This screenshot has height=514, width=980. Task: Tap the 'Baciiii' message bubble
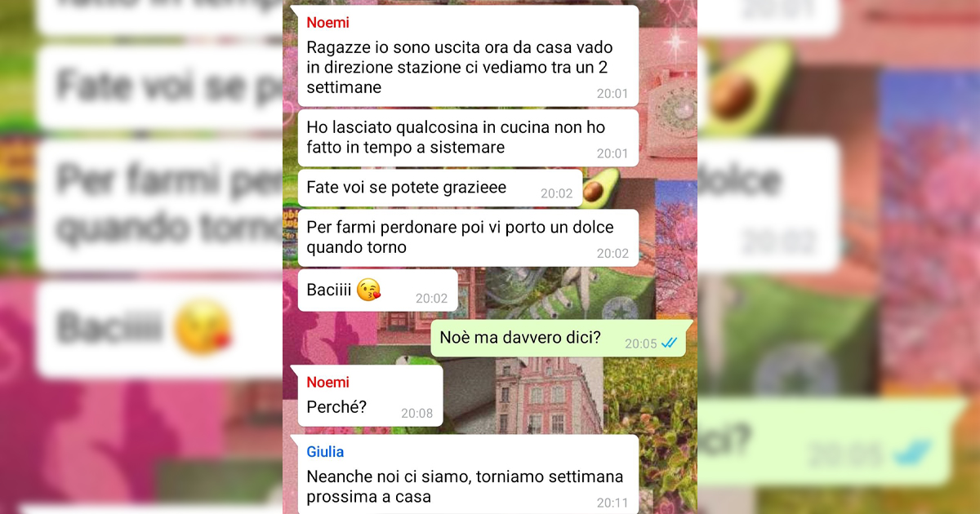(377, 290)
